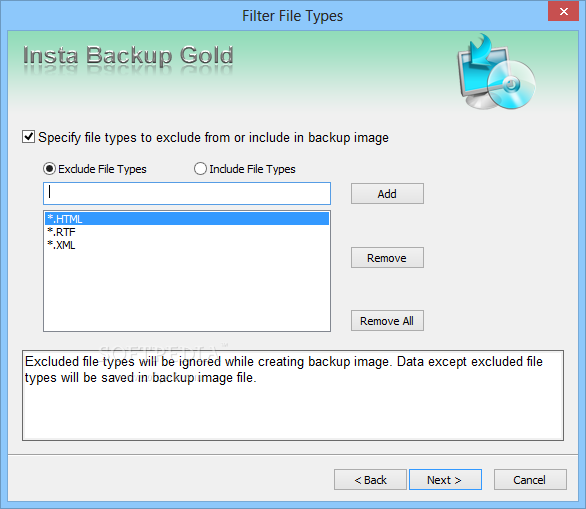This screenshot has width=586, height=509.
Task: Close the Filter File Types dialog
Action: [x=564, y=11]
